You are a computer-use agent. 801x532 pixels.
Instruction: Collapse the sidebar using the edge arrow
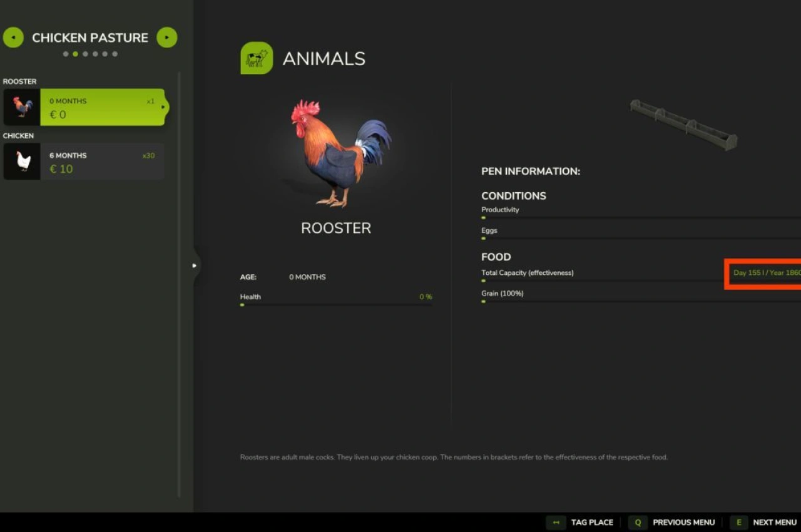click(194, 265)
